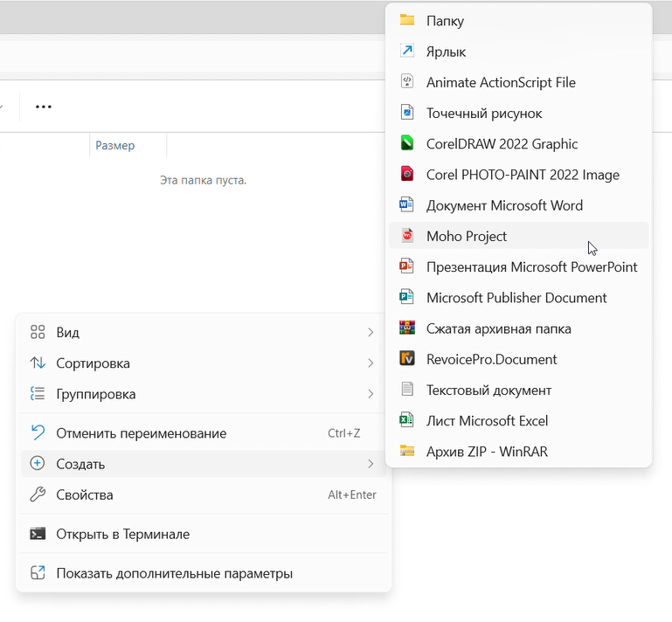The height and width of the screenshot is (622, 672).
Task: Choose Лист Microsoft Excel entry
Action: 518,421
